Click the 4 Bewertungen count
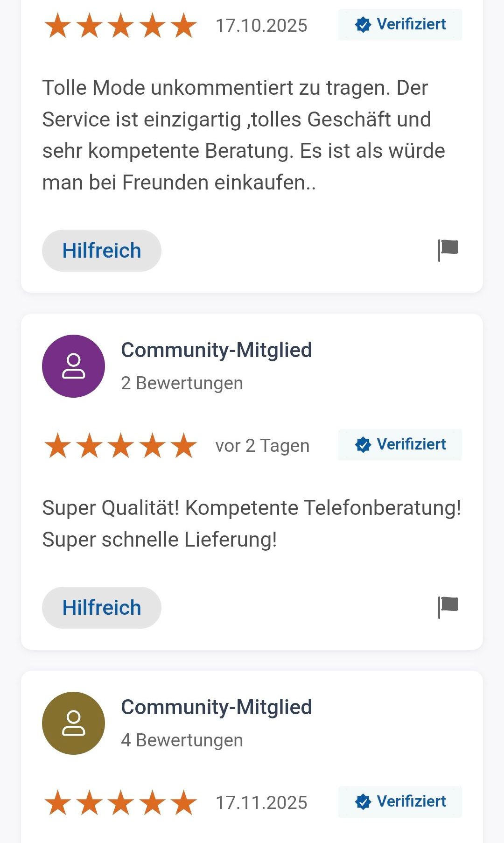The height and width of the screenshot is (843, 504). coord(182,740)
